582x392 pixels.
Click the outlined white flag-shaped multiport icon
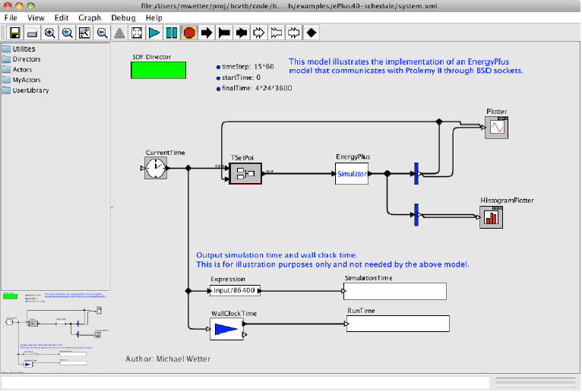[x=276, y=33]
